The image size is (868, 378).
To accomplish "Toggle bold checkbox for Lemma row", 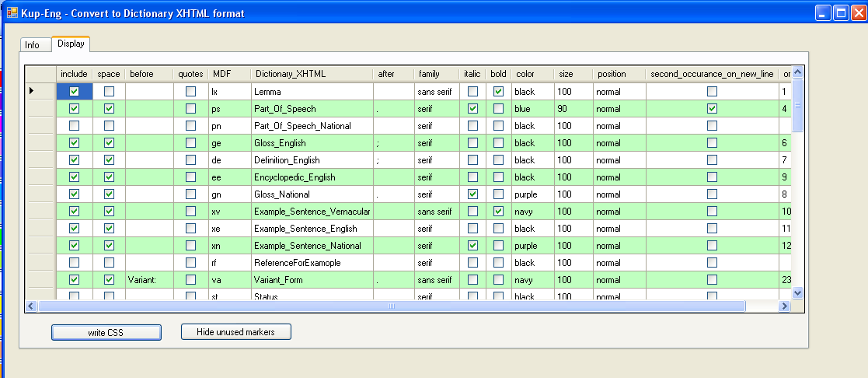I will [498, 92].
